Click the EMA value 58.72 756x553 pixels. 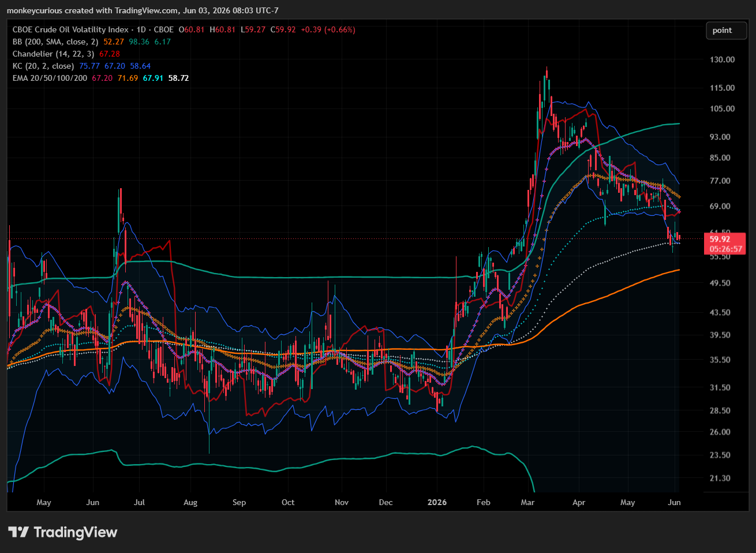click(178, 78)
